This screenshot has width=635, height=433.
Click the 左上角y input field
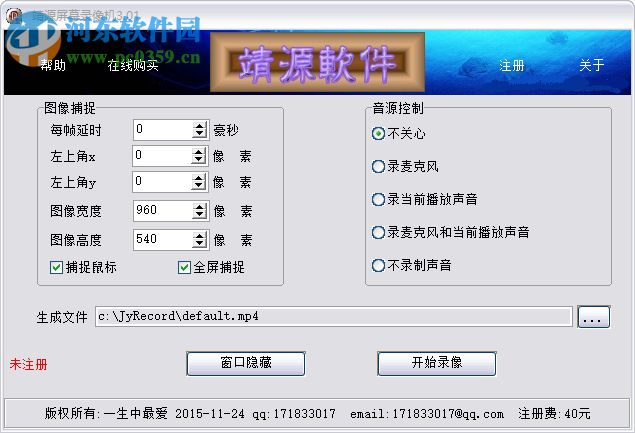[x=162, y=182]
